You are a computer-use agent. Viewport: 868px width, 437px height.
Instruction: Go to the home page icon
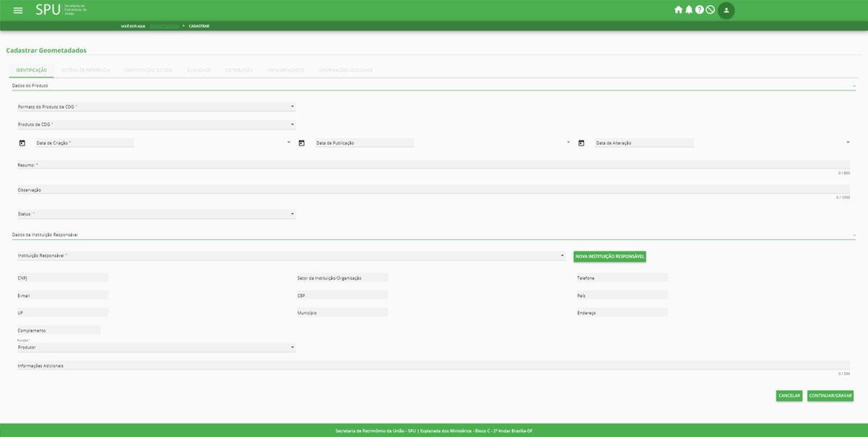pos(678,10)
